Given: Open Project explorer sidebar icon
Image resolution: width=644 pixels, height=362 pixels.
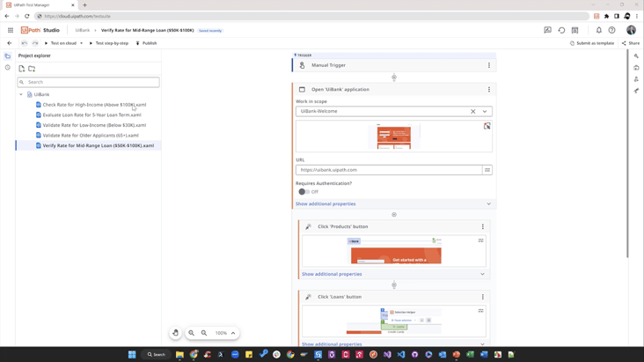Looking at the screenshot, I should (x=7, y=56).
